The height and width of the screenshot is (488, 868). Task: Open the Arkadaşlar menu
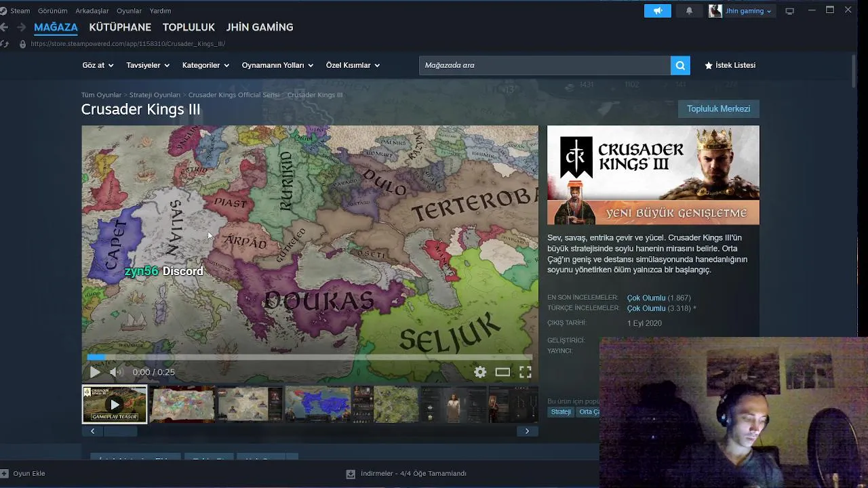92,11
